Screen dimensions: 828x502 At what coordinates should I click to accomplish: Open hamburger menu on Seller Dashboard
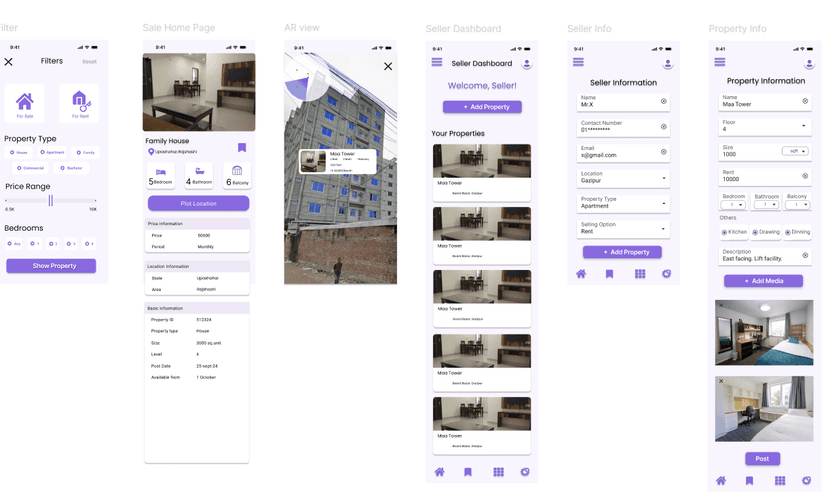pyautogui.click(x=437, y=63)
